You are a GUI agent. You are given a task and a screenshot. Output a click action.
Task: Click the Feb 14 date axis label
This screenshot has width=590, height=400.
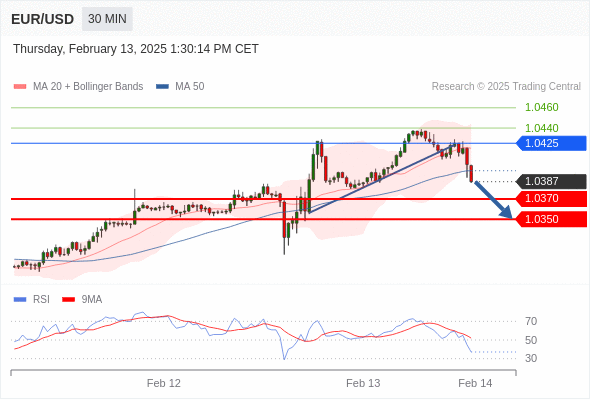(475, 383)
